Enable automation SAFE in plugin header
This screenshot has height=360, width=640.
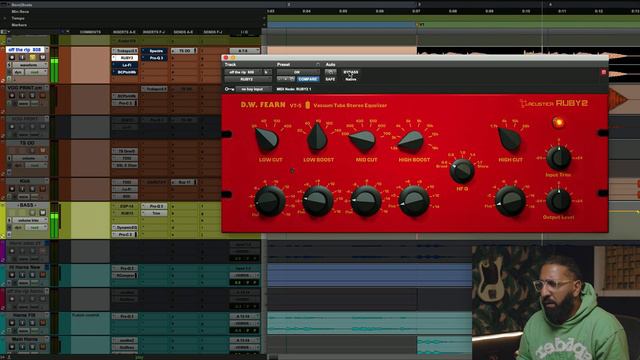[330, 79]
